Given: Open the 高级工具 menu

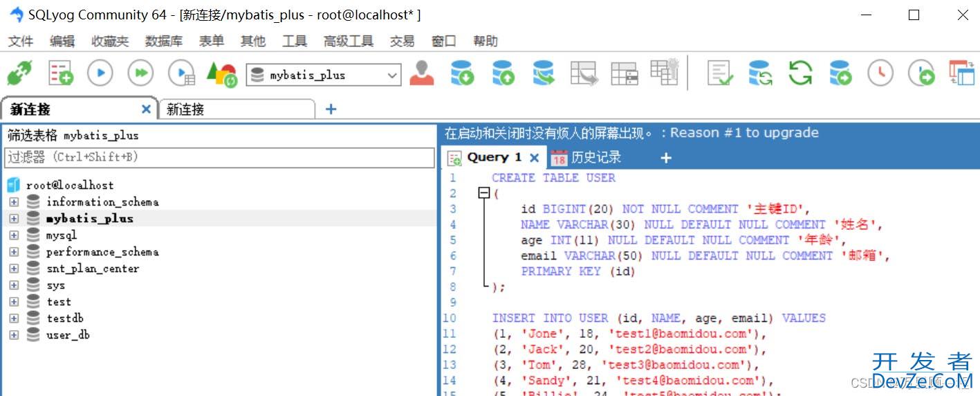Looking at the screenshot, I should (x=349, y=42).
